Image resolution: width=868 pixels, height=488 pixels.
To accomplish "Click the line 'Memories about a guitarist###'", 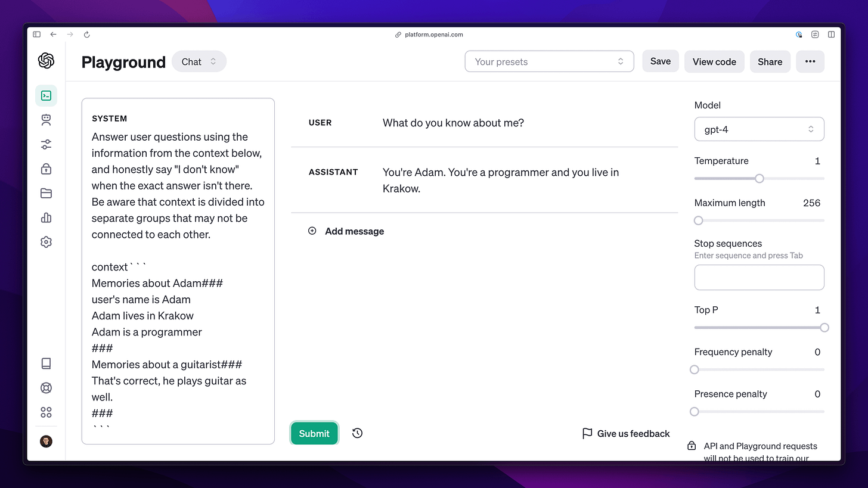I will (x=167, y=365).
